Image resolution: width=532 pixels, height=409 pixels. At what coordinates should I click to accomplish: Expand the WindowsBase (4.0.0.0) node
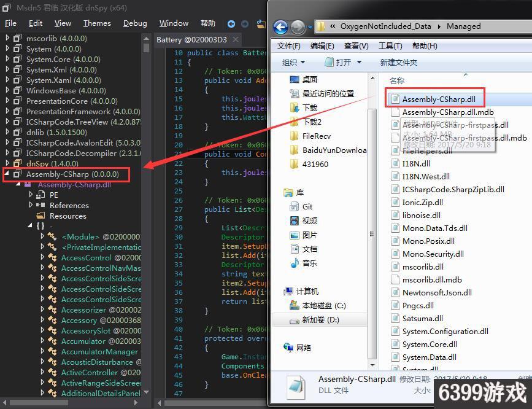(x=7, y=90)
